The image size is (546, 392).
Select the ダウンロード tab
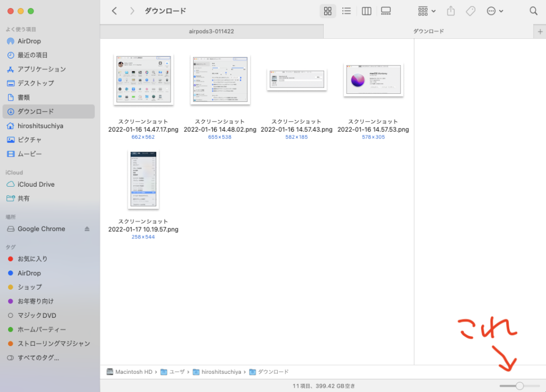pos(428,31)
